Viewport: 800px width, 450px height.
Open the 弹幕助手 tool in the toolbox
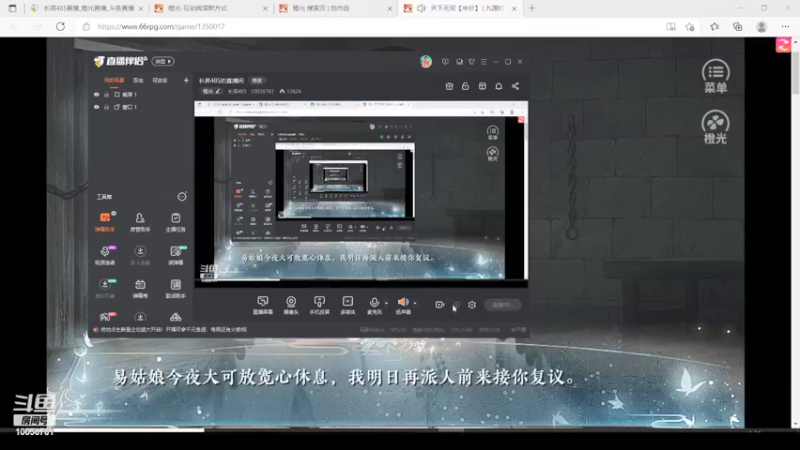pyautogui.click(x=105, y=222)
